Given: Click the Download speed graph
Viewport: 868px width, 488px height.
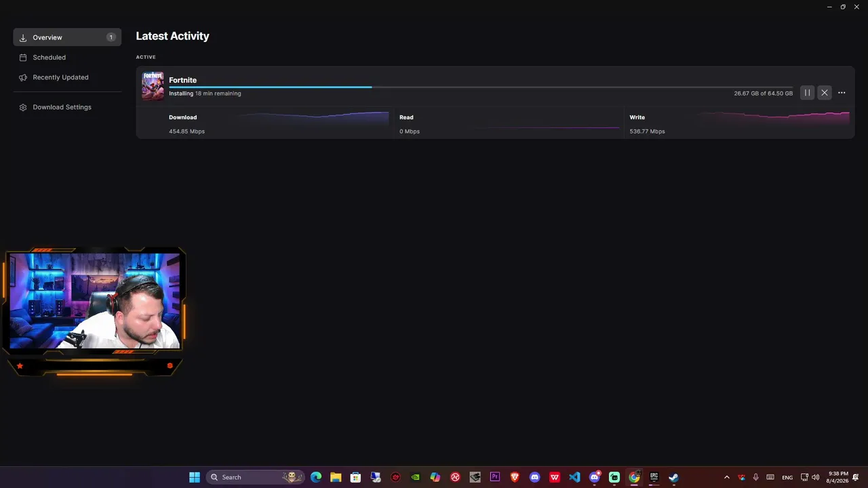Looking at the screenshot, I should pos(313,118).
